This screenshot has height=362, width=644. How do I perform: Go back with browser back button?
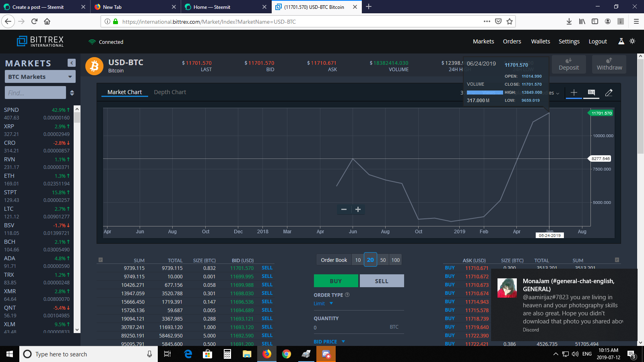click(8, 21)
